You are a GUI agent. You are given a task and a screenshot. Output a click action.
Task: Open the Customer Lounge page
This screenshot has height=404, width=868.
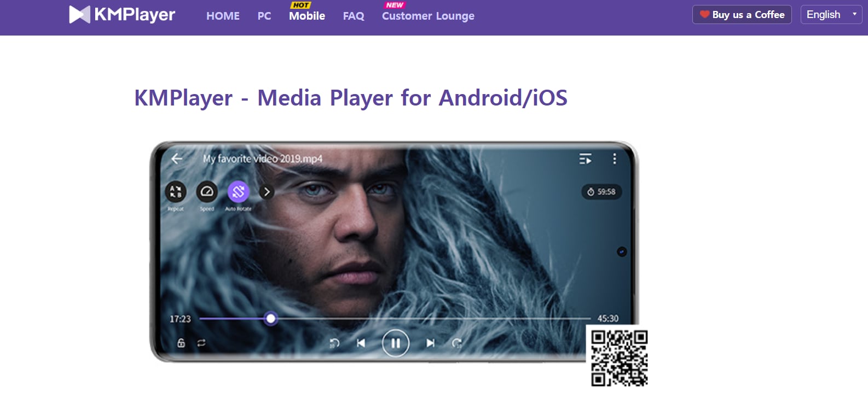coord(428,16)
